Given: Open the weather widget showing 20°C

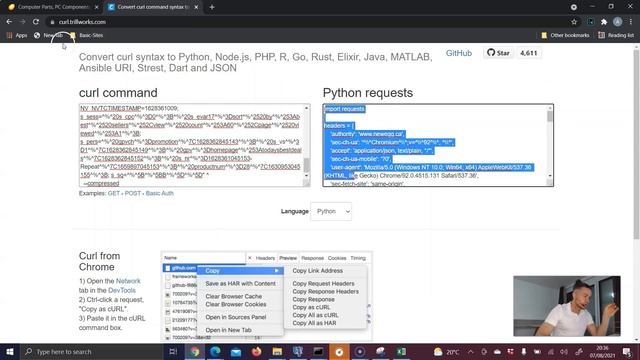Looking at the screenshot, I should pyautogui.click(x=447, y=351).
